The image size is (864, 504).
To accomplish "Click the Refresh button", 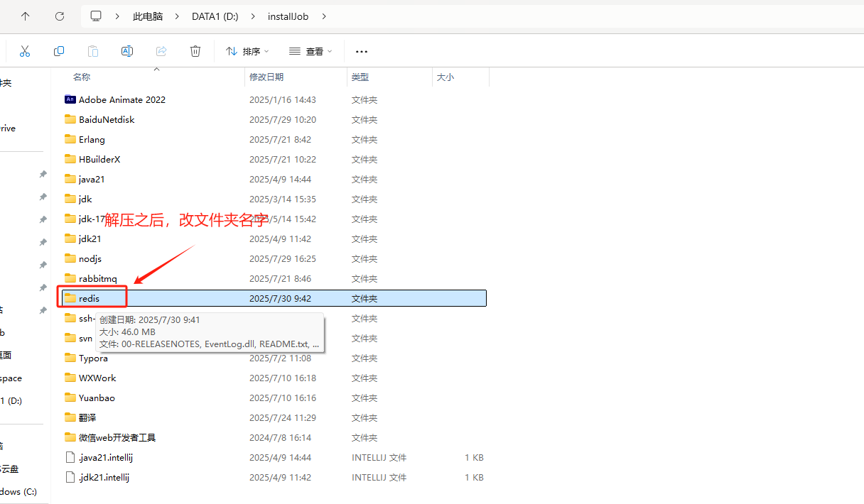I will pyautogui.click(x=60, y=16).
